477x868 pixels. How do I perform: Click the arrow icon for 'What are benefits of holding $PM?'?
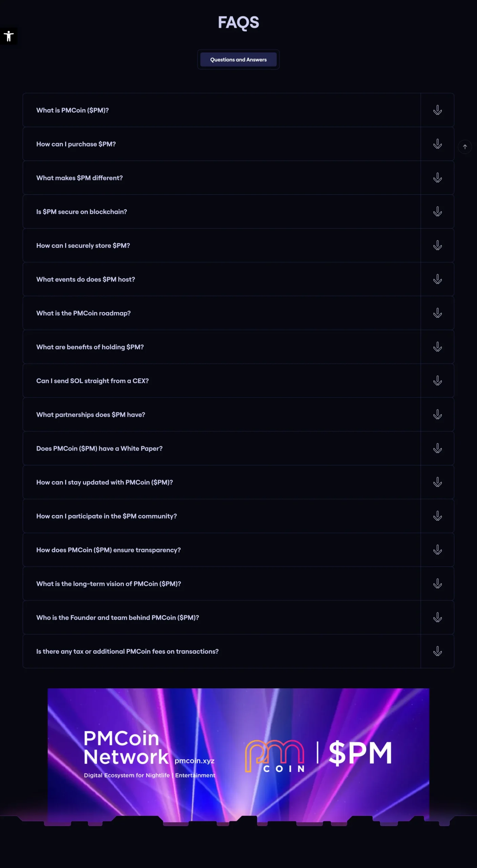(x=437, y=347)
